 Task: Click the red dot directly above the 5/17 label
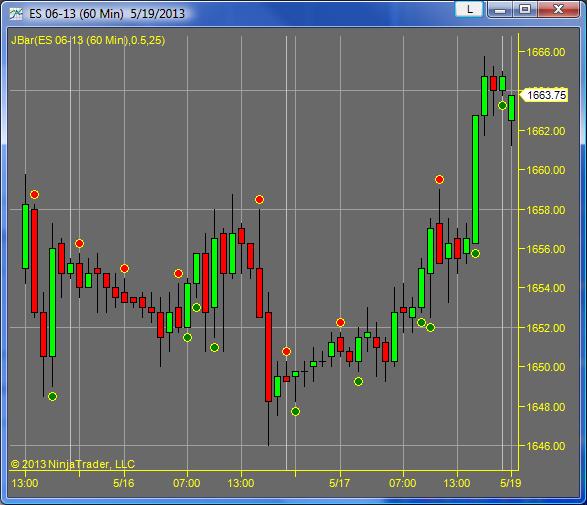(x=340, y=322)
